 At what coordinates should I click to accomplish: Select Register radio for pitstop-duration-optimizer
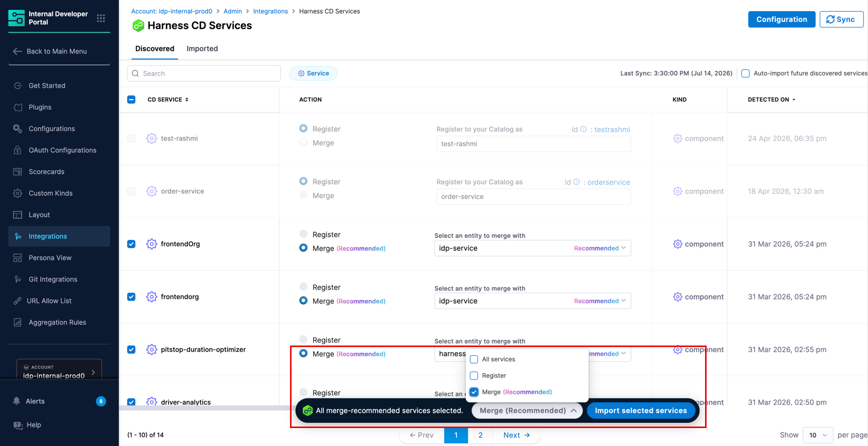(303, 340)
